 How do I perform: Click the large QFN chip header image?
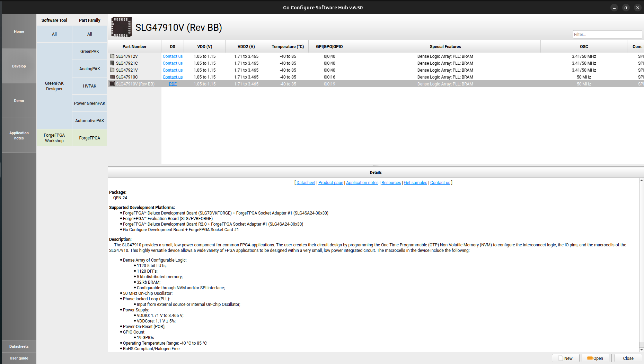[x=121, y=27]
